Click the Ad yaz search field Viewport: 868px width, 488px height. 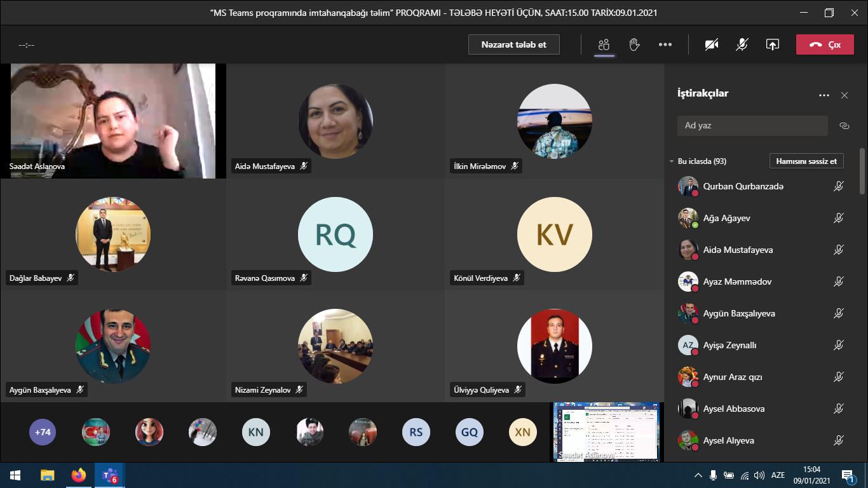pos(752,125)
